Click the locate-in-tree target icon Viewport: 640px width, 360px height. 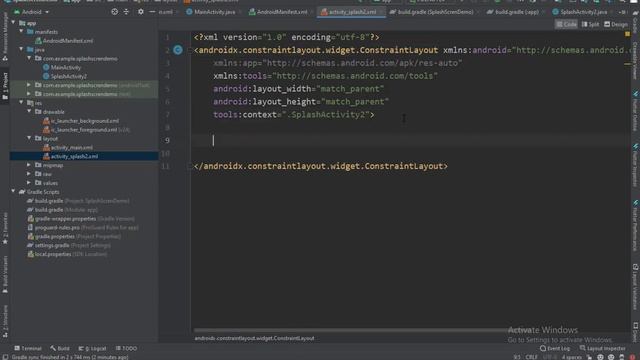(x=114, y=12)
